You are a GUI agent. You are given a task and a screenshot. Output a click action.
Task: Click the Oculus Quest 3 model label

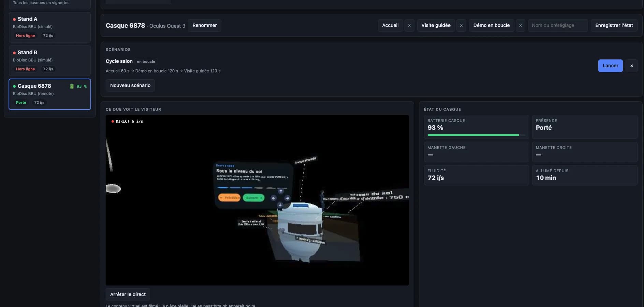[167, 26]
